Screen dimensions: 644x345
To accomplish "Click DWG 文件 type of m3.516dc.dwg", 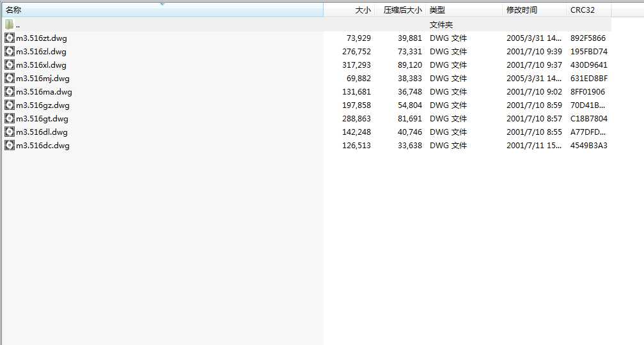I will (448, 145).
